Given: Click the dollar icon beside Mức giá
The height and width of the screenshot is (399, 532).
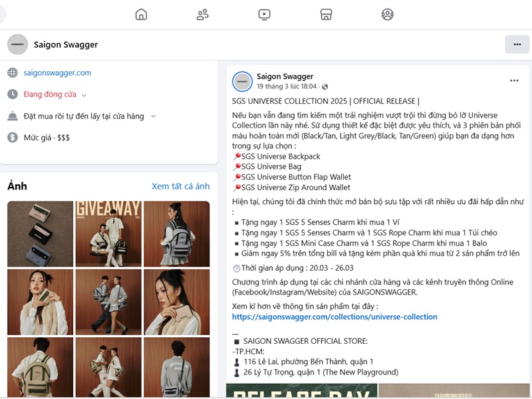Looking at the screenshot, I should coord(13,138).
